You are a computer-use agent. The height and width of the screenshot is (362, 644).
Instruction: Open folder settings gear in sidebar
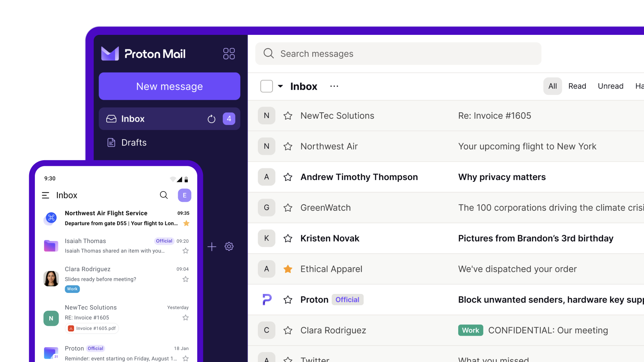(229, 246)
